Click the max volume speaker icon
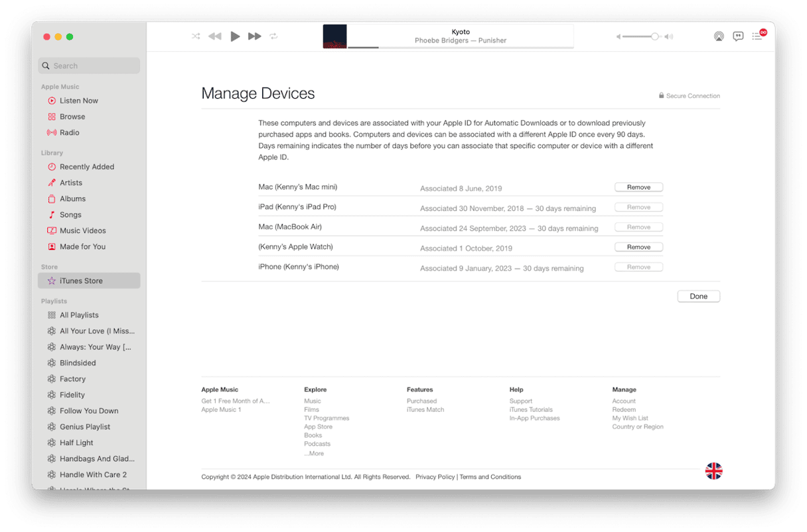807x532 pixels. [669, 36]
